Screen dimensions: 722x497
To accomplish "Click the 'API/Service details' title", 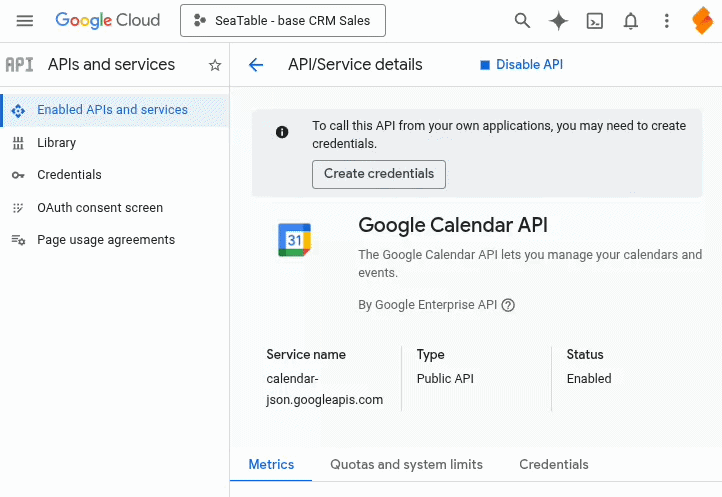I will coord(355,65).
